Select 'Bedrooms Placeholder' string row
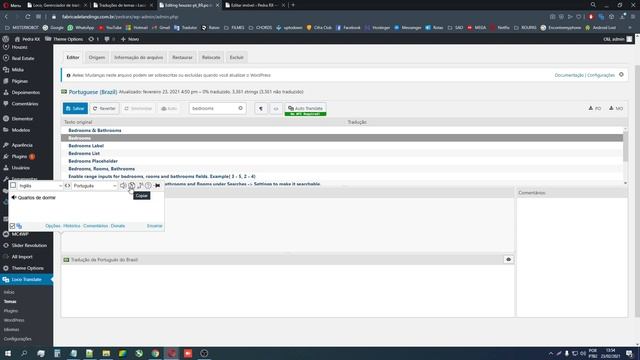 (342, 161)
